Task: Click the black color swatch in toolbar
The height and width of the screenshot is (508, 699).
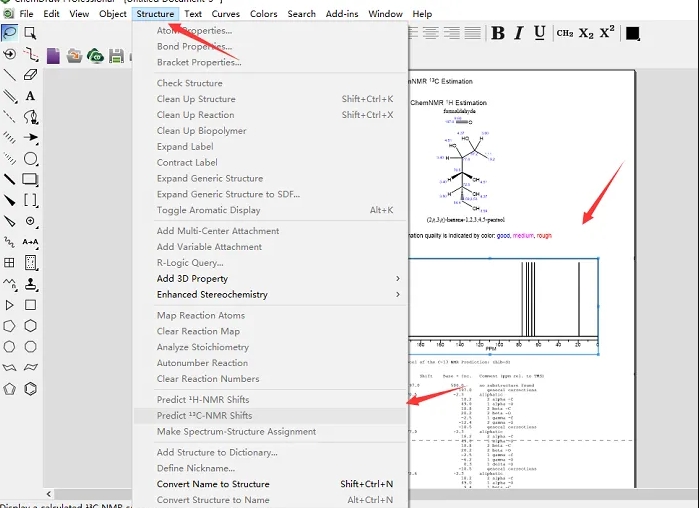Action: pos(632,34)
